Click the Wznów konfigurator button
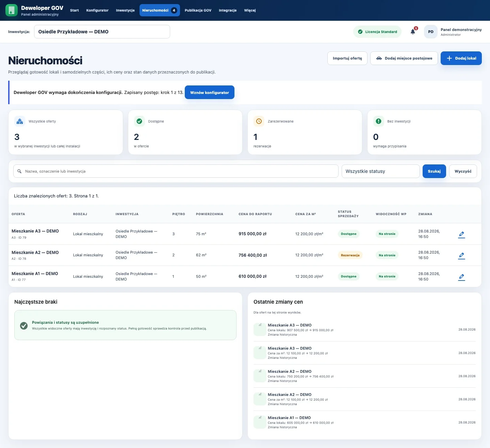The height and width of the screenshot is (448, 490). tap(210, 92)
